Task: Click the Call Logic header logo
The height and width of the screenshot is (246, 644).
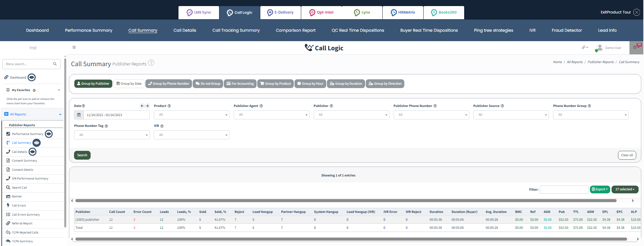Action: pos(324,48)
